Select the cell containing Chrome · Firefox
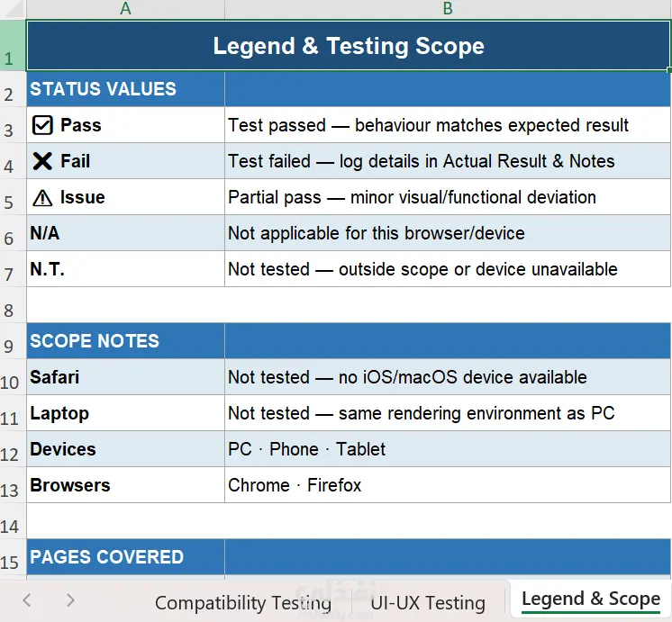The width and height of the screenshot is (672, 622). [448, 485]
